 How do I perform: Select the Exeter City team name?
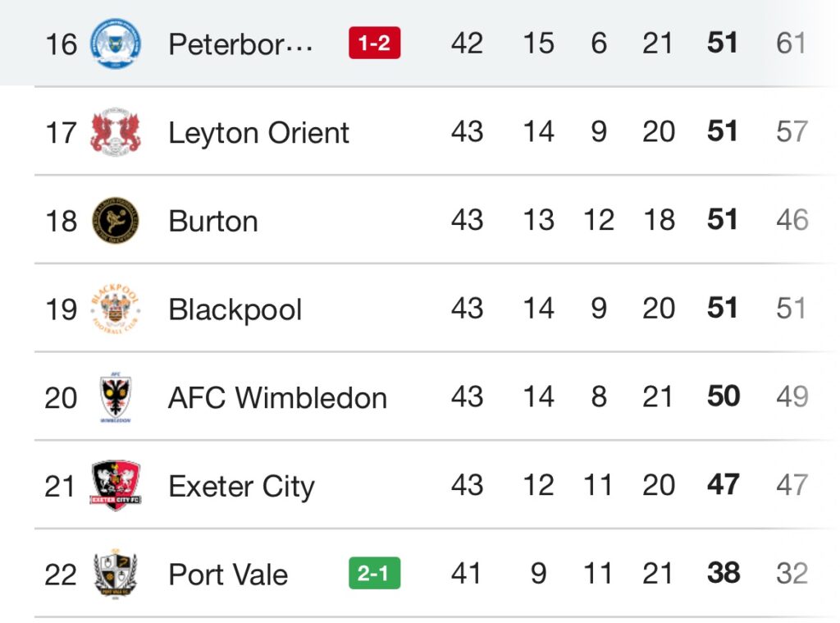click(241, 487)
